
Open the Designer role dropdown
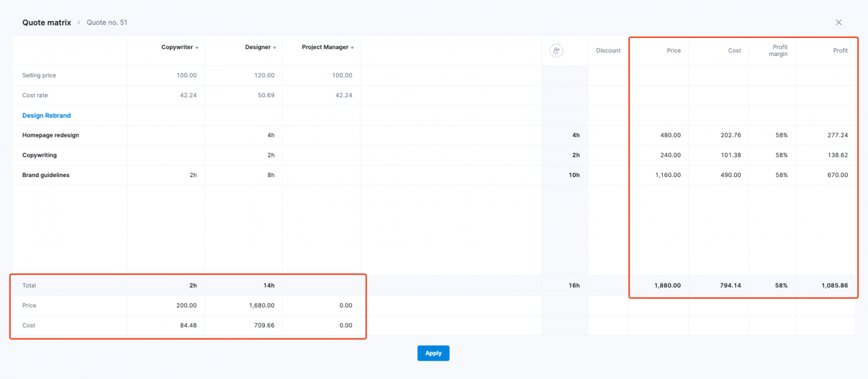tap(275, 47)
